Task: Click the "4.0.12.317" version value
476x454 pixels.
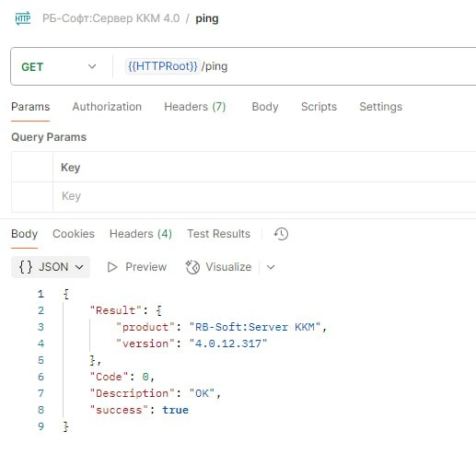Action: [228, 343]
